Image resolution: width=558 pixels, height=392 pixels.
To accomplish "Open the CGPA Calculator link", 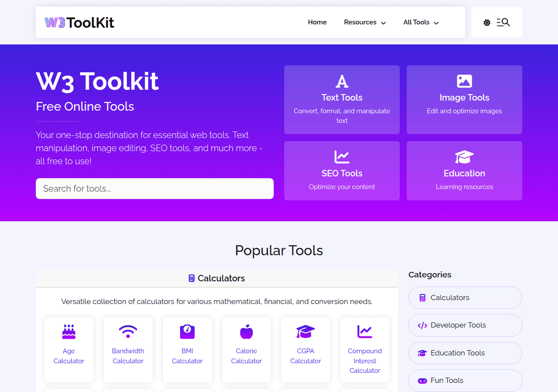I will pyautogui.click(x=306, y=356).
